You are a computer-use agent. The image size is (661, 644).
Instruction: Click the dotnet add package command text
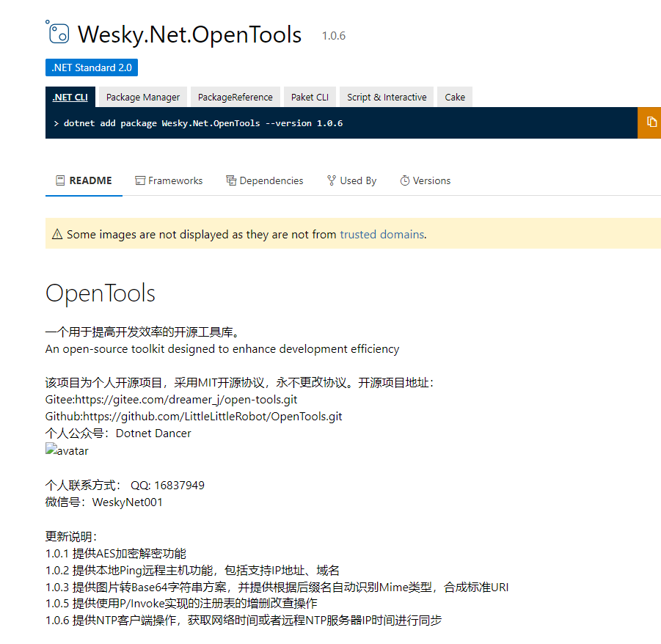(203, 123)
